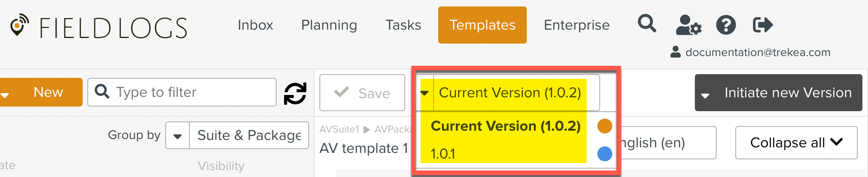Screen dimensions: 868x177
Task: Switch to the Inbox tab
Action: pyautogui.click(x=255, y=25)
